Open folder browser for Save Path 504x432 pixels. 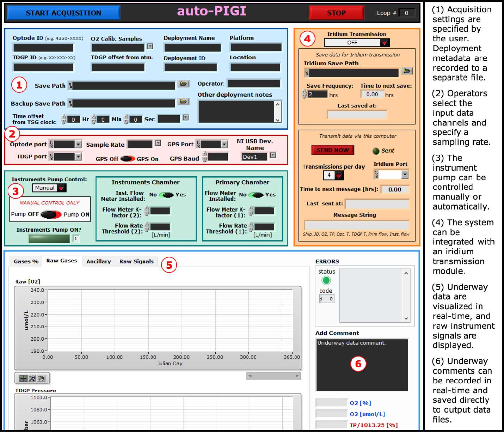coord(183,84)
